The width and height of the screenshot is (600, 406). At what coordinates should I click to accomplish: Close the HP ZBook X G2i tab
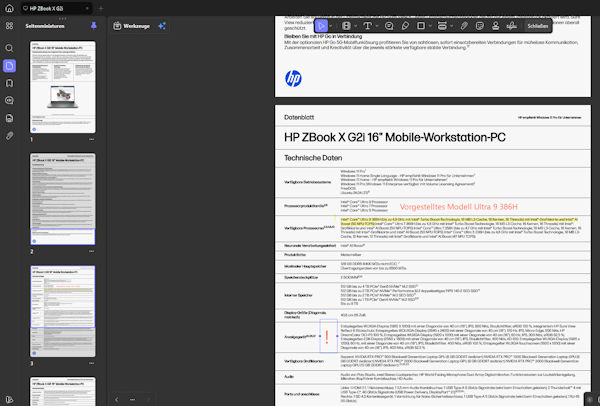click(x=87, y=8)
